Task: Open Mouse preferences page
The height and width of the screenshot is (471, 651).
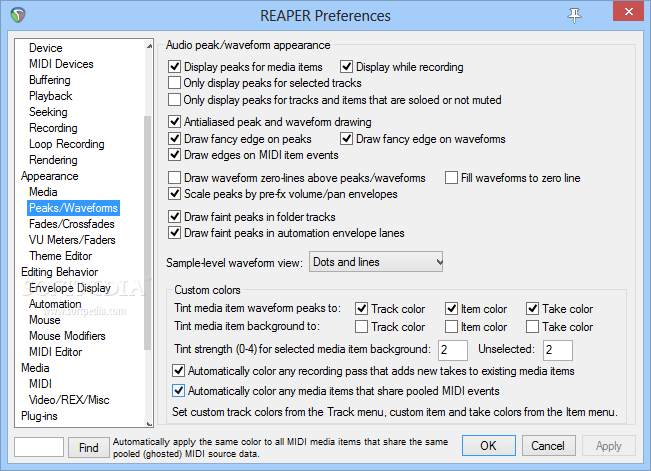Action: (44, 320)
